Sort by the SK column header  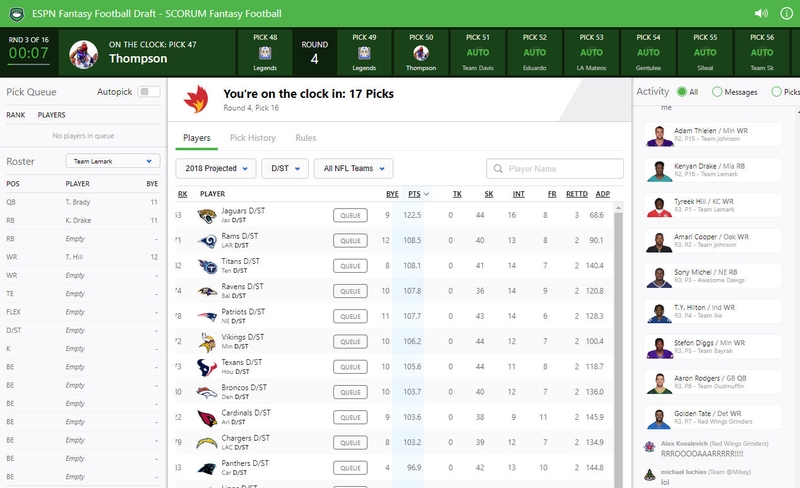tap(489, 194)
